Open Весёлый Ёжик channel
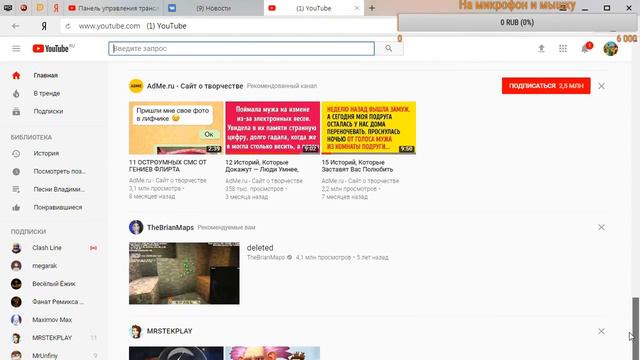640x360 pixels. tap(54, 284)
